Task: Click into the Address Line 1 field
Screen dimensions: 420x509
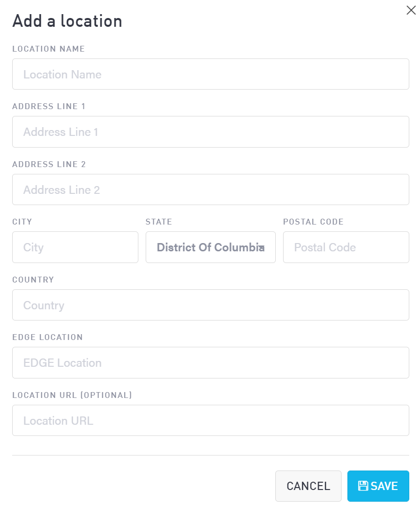Action: [210, 132]
